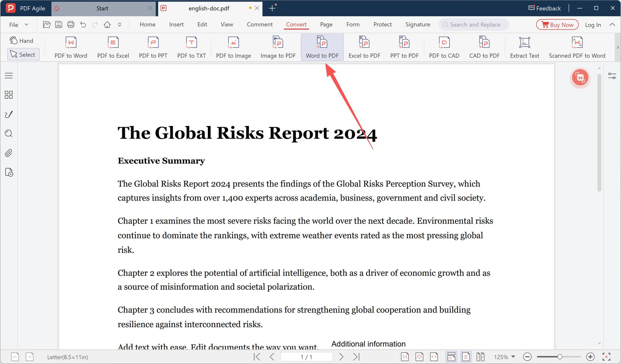Viewport: 621px width, 364px height.
Task: Open the CAD to PDF tool
Action: click(x=484, y=47)
